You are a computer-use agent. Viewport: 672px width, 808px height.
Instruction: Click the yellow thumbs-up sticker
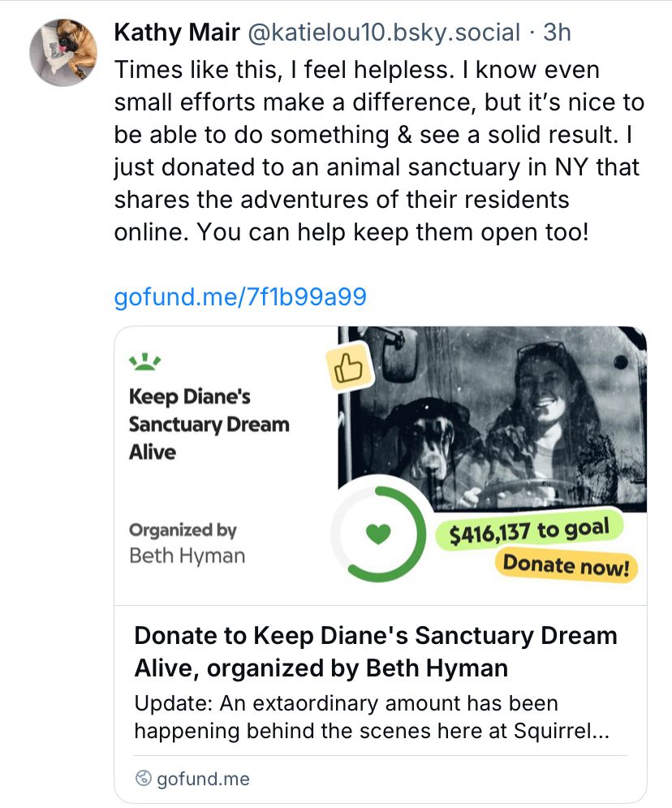coord(350,366)
